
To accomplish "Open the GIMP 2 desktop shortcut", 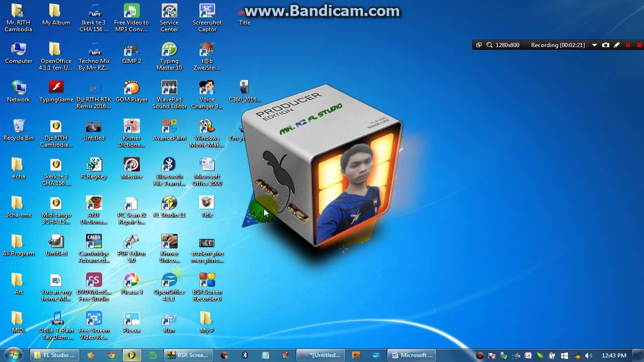I will point(131,53).
